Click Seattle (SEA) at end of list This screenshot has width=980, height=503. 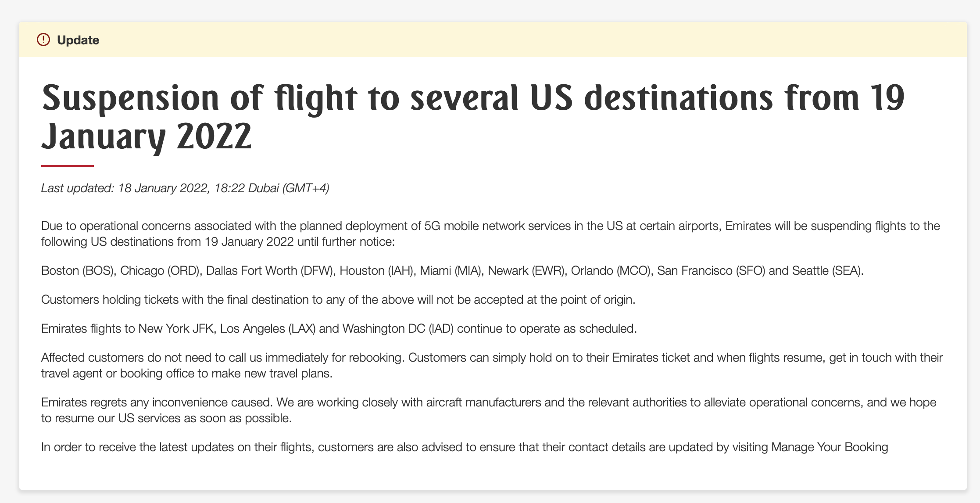tap(826, 271)
